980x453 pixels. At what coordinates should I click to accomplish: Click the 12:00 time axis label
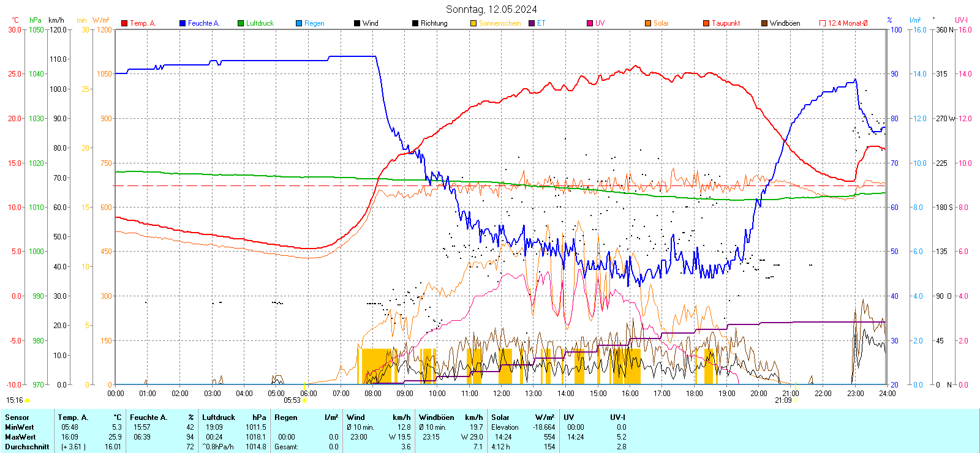click(x=501, y=393)
